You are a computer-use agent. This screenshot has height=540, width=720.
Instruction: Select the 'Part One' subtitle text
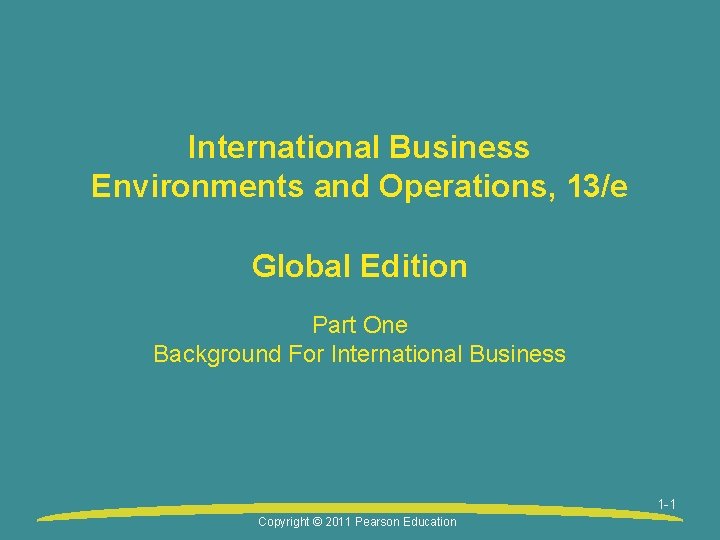[x=360, y=325]
